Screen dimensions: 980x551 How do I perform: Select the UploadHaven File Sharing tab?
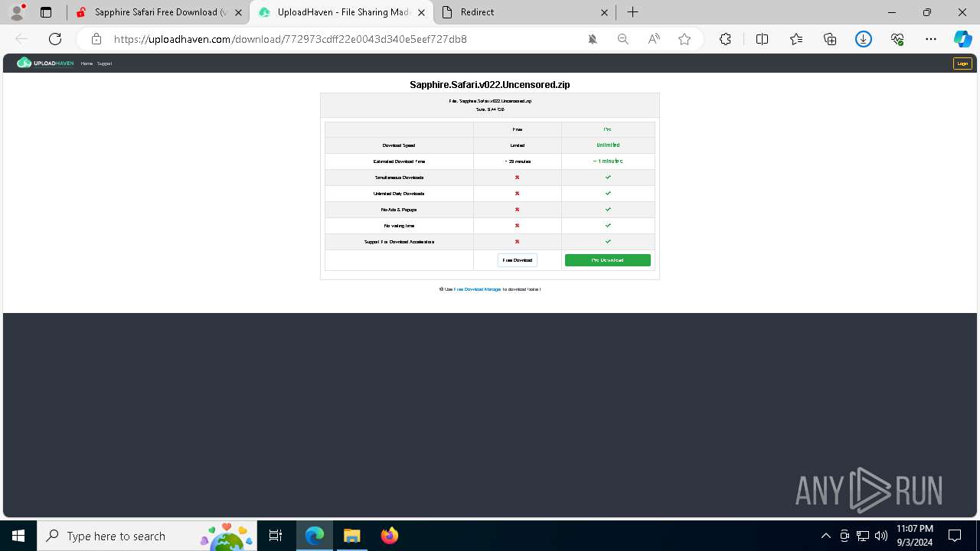341,12
